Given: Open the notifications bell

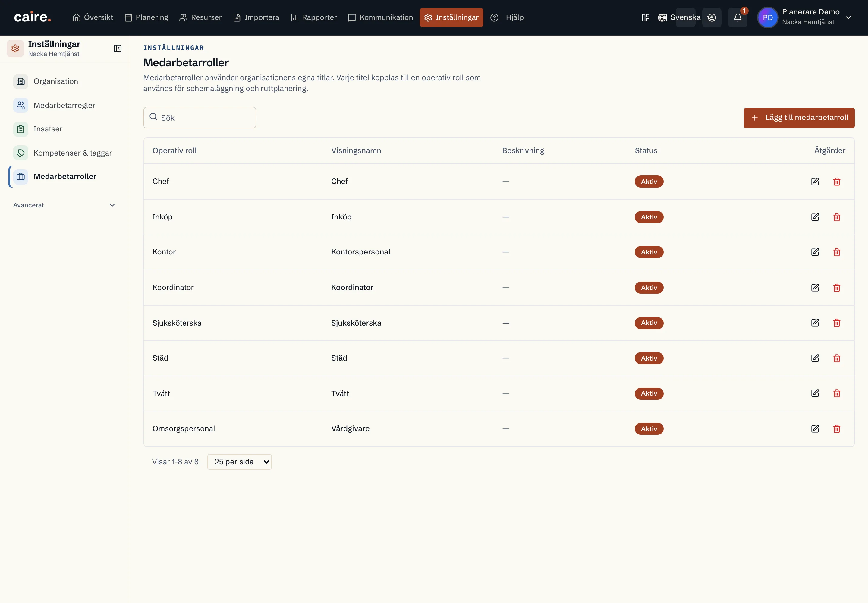Looking at the screenshot, I should point(737,17).
